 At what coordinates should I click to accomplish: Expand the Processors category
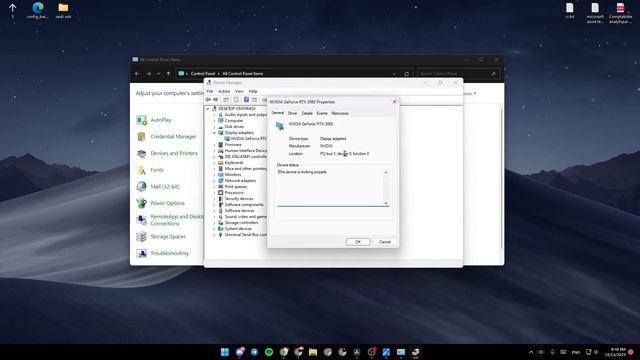214,193
